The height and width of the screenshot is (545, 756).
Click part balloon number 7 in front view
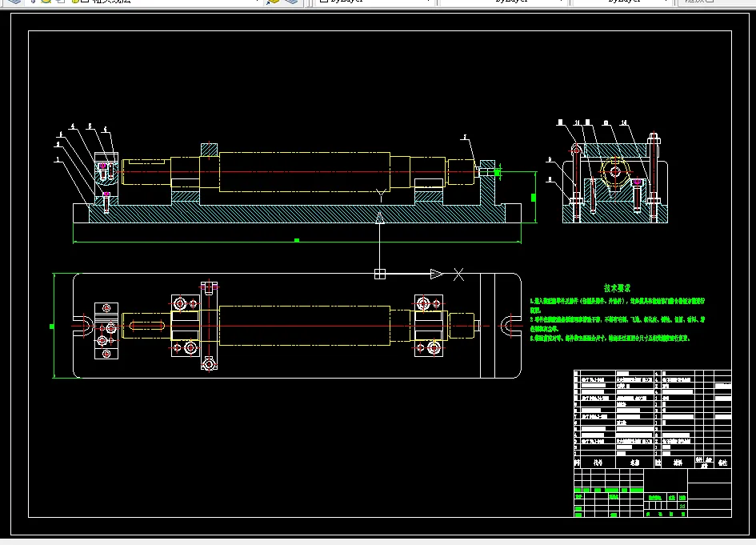(x=465, y=138)
